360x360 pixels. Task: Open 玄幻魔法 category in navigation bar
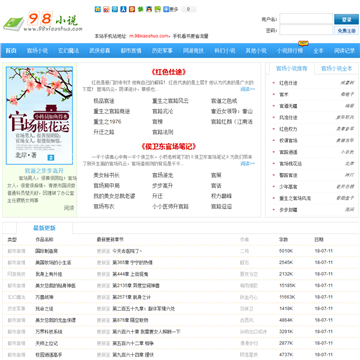(x=69, y=51)
